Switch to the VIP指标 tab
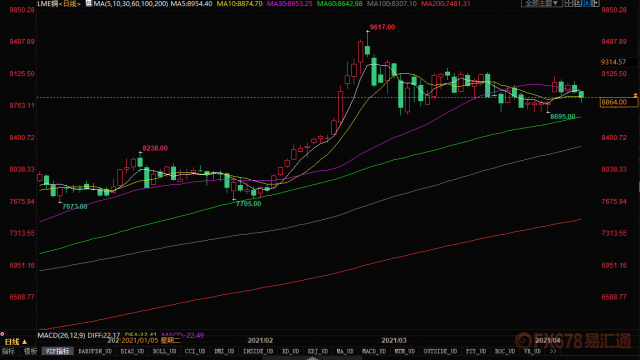Image resolution: width=640 pixels, height=361 pixels. [x=58, y=351]
